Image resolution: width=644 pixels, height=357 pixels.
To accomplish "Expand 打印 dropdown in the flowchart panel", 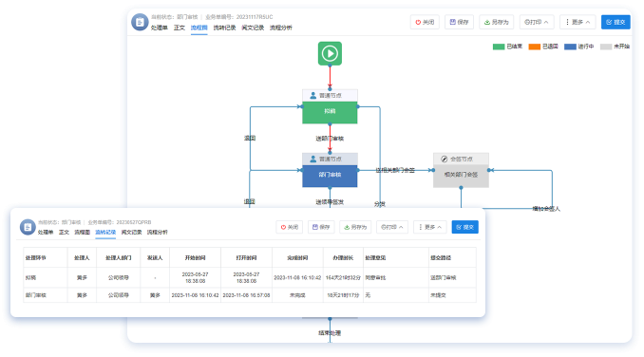I will (537, 22).
